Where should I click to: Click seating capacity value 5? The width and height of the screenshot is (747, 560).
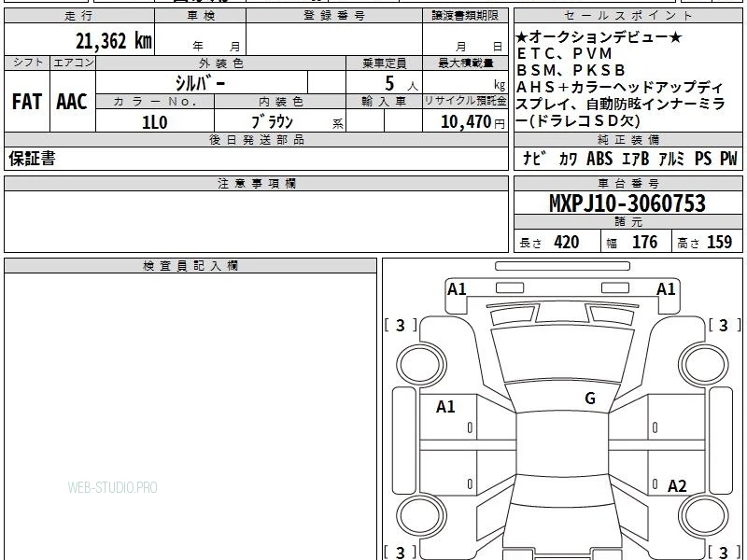(x=389, y=83)
